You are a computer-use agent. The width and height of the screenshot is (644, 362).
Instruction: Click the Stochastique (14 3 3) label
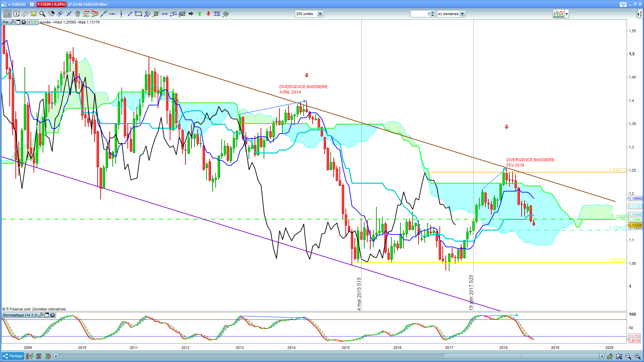[20, 315]
